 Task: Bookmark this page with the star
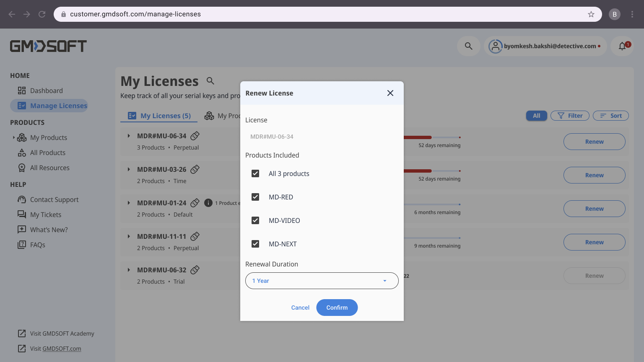pyautogui.click(x=591, y=14)
